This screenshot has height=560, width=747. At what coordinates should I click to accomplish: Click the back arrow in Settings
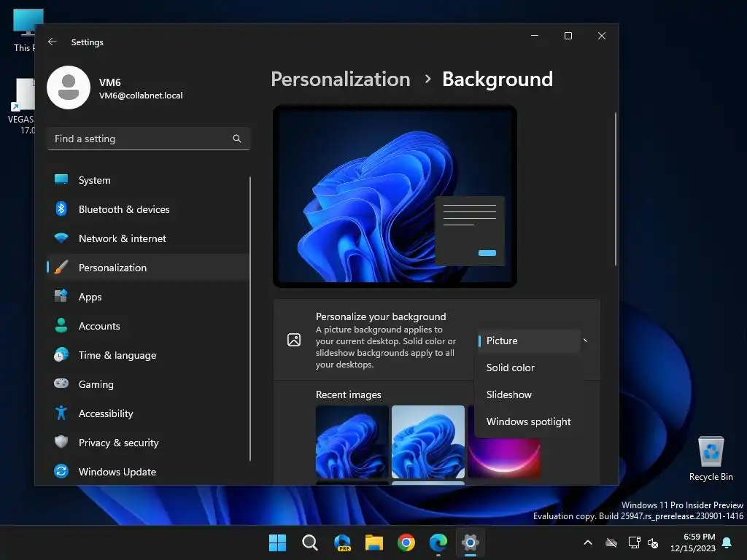53,42
